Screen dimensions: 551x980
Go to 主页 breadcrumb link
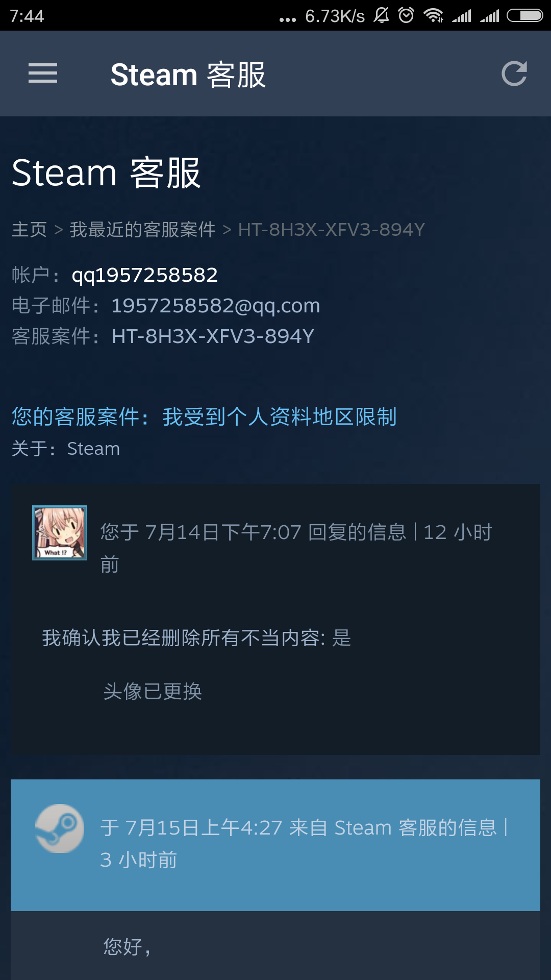30,230
